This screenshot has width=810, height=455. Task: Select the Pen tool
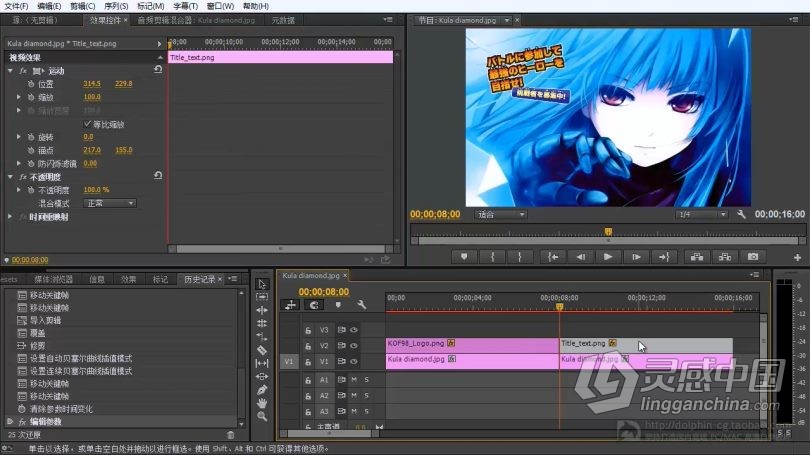pos(262,390)
